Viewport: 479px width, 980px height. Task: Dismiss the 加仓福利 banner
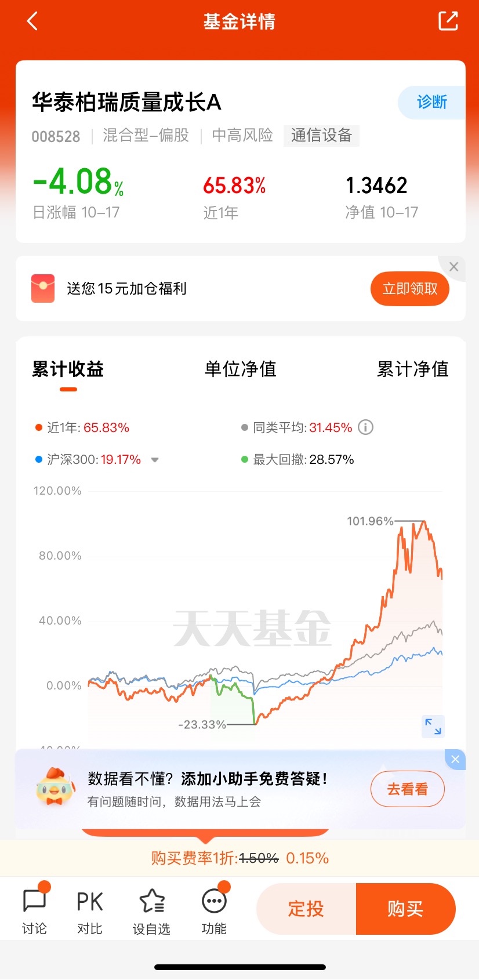pos(453,267)
